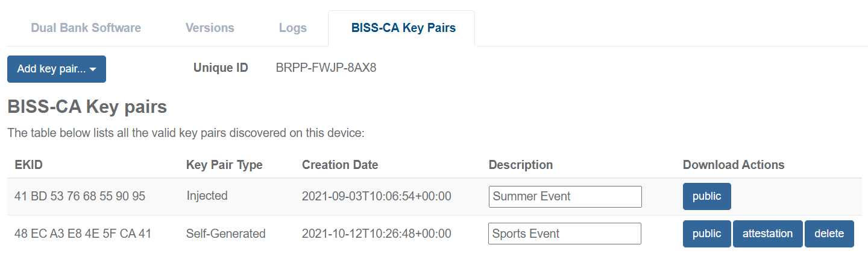Click the Download Actions column header

point(734,165)
